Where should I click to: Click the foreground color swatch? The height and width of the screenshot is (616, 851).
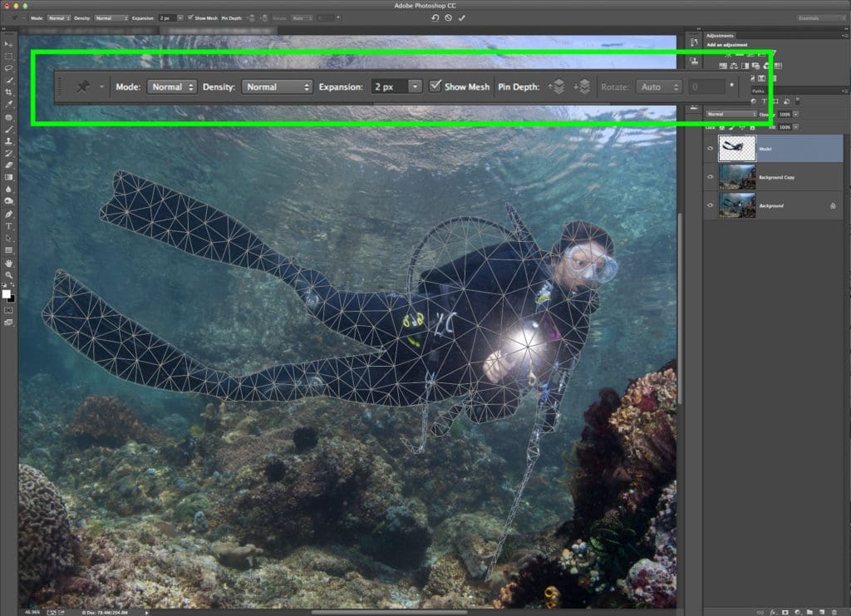tap(6, 293)
